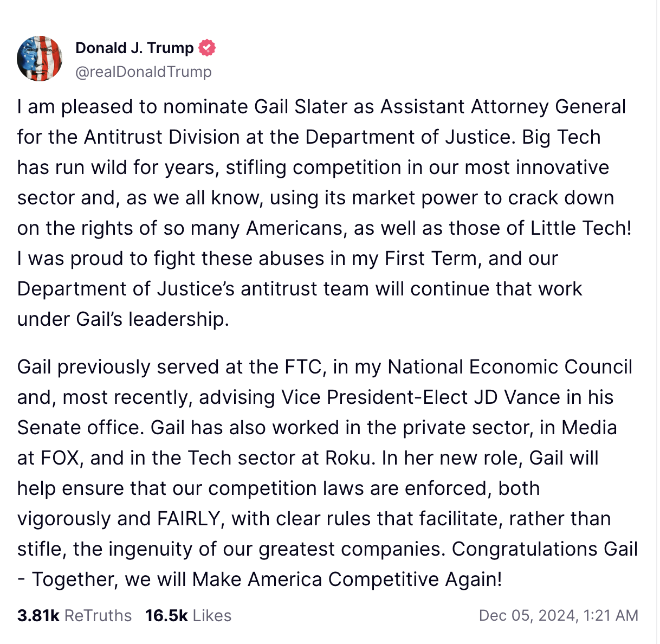Click 'National Economic Council' in the post
The height and width of the screenshot is (644, 660).
[x=510, y=367]
